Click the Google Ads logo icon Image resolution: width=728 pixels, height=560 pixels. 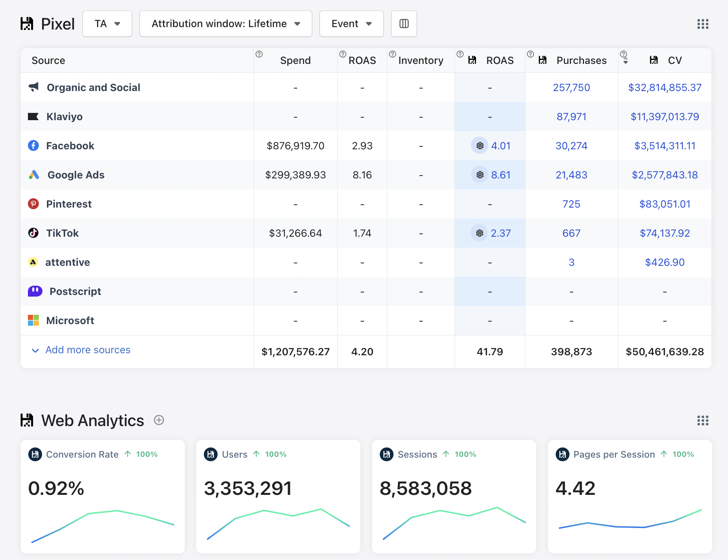(x=34, y=175)
